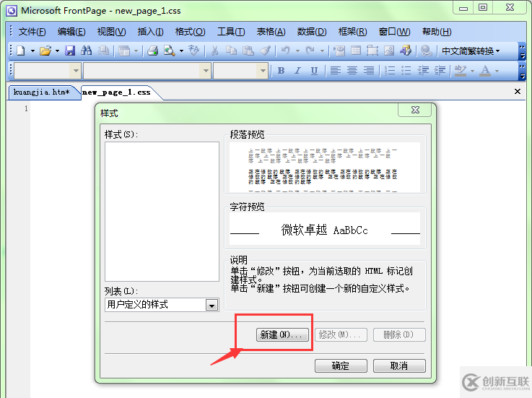This screenshot has height=398, width=532.
Task: Open the Find binoculars tool
Action: 86,51
